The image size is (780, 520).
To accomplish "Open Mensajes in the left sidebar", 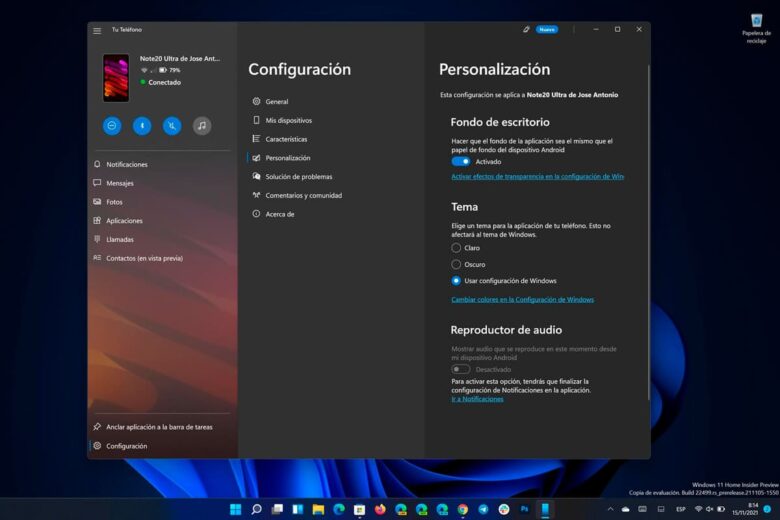I will coord(120,183).
